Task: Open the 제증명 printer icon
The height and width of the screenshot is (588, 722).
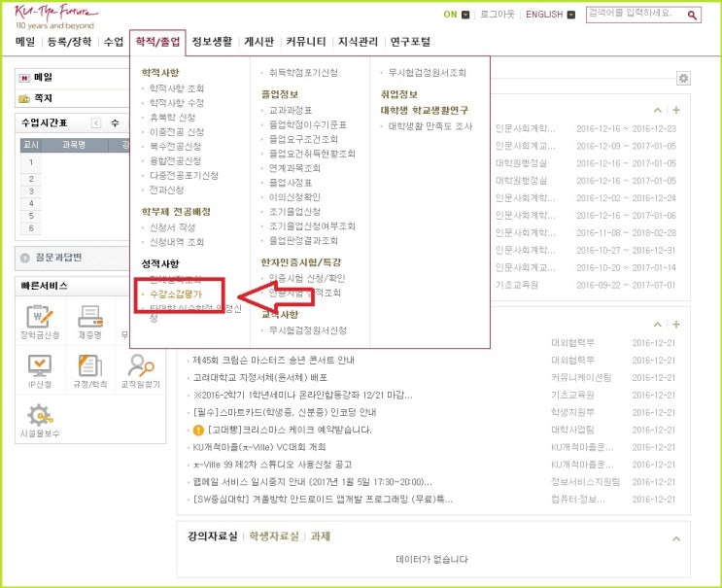Action: click(x=89, y=317)
